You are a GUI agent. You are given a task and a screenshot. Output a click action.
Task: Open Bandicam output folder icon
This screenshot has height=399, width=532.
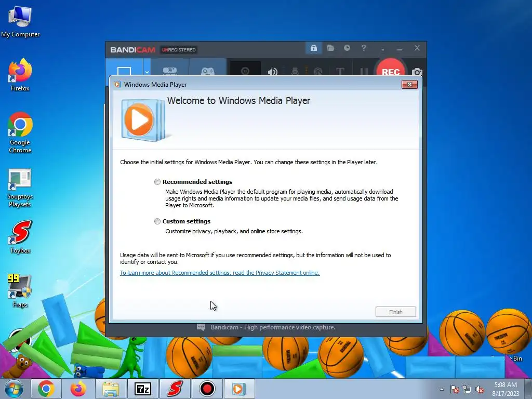[330, 48]
